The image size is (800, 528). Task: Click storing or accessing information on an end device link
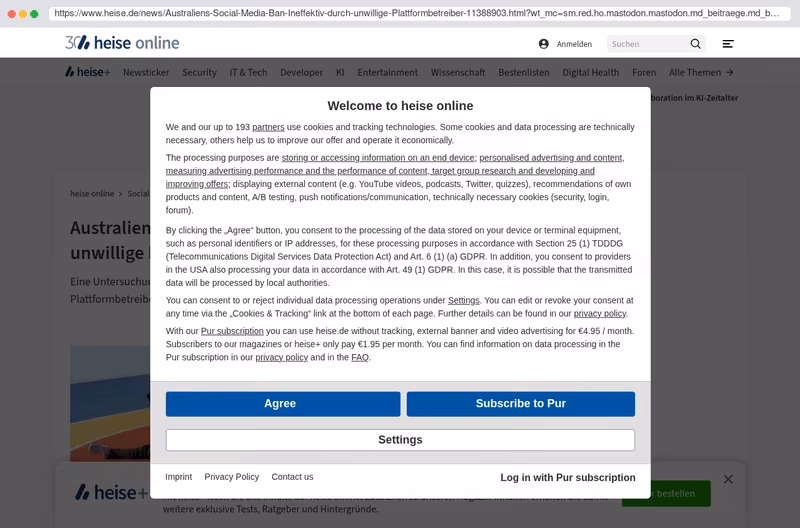point(378,158)
